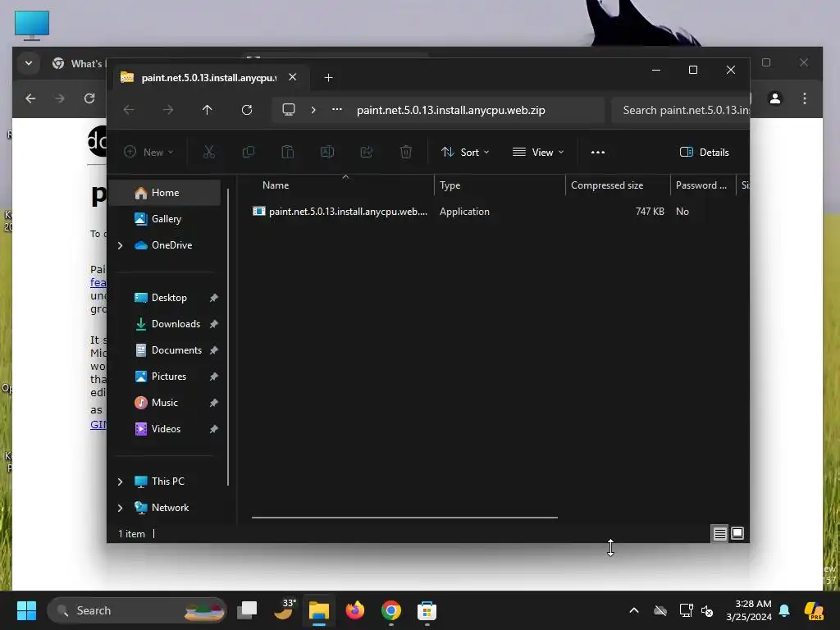840x630 pixels.
Task: Show hidden system tray icons
Action: 634,610
